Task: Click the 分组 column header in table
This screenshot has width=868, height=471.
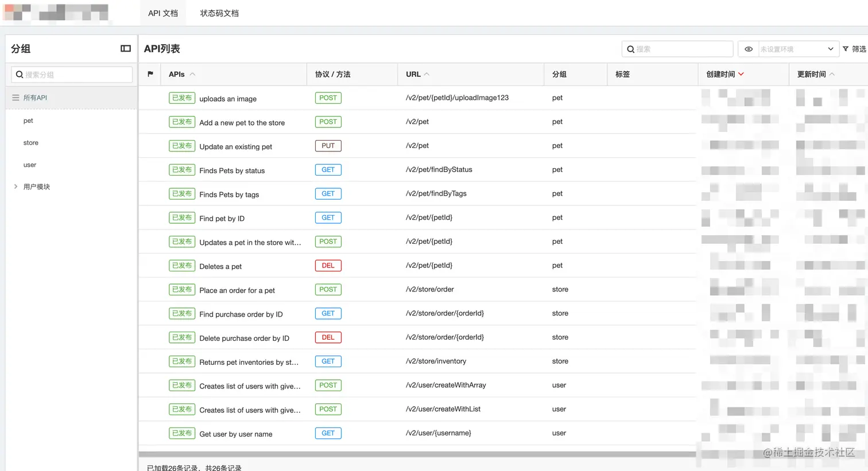Action: pyautogui.click(x=559, y=74)
